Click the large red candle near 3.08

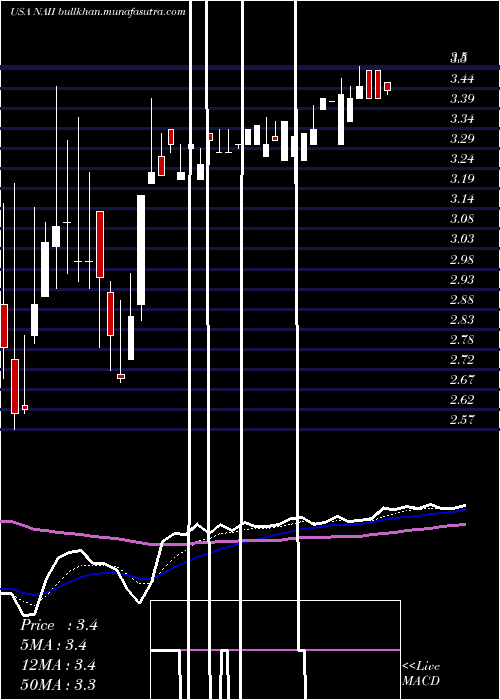point(100,245)
